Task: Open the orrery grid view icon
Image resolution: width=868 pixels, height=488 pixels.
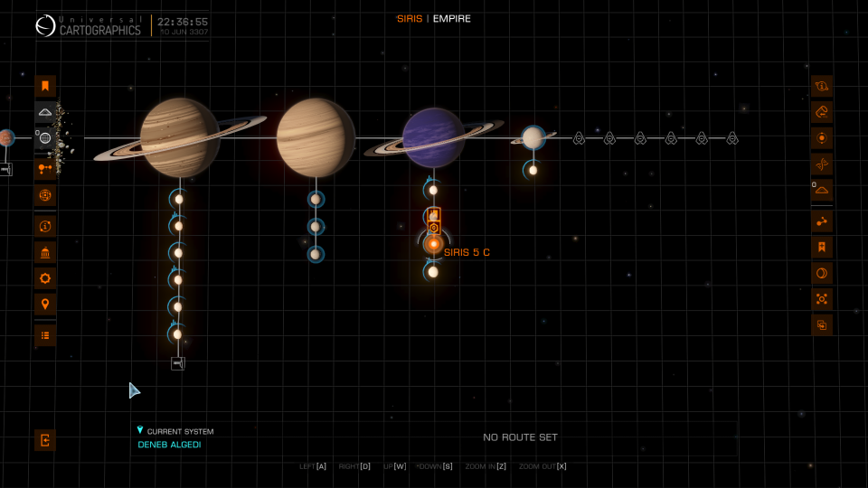Action: 45,195
